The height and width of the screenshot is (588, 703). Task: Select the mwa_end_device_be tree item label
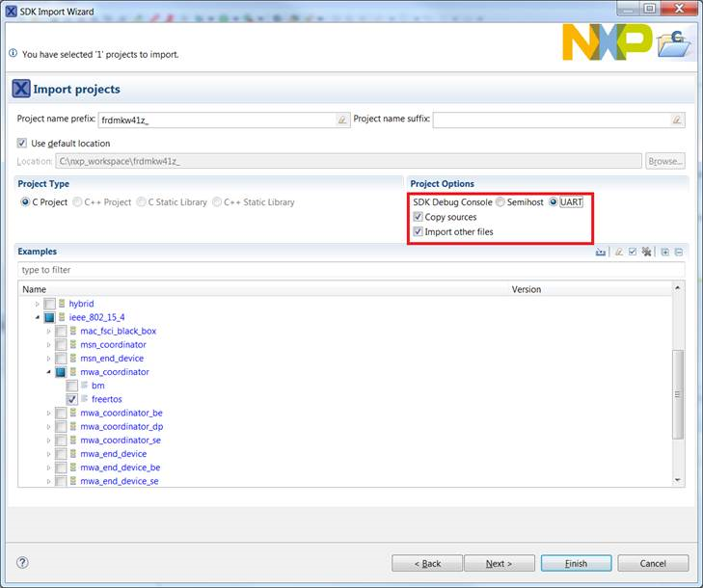coord(121,468)
